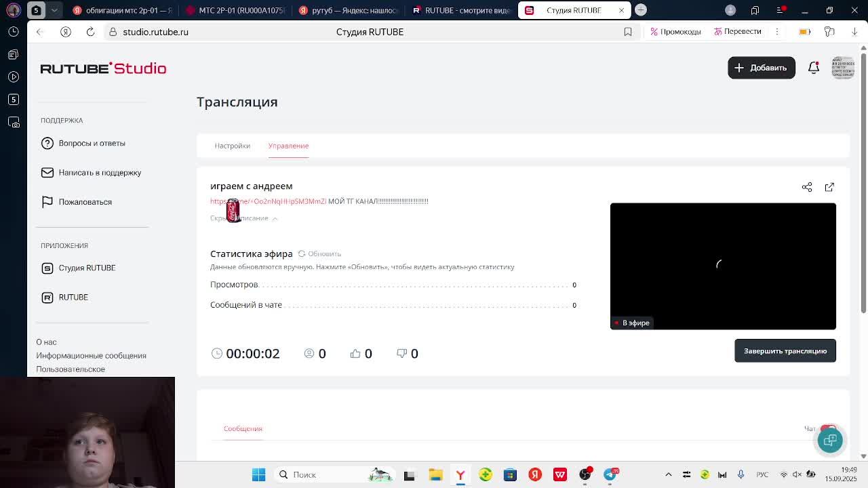Viewport: 868px width, 488px height.
Task: Switch to МТС 2P-01 browser tab
Action: (235, 10)
